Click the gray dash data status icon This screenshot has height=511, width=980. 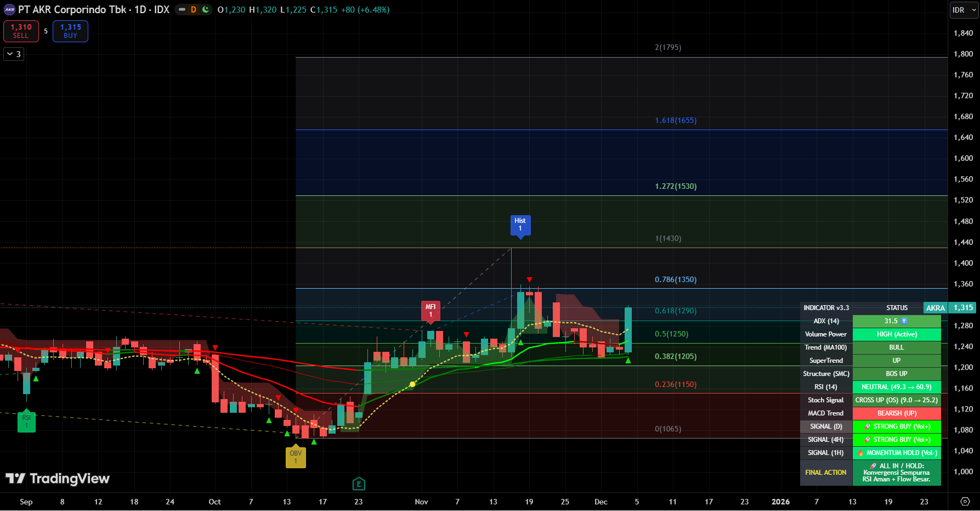182,10
